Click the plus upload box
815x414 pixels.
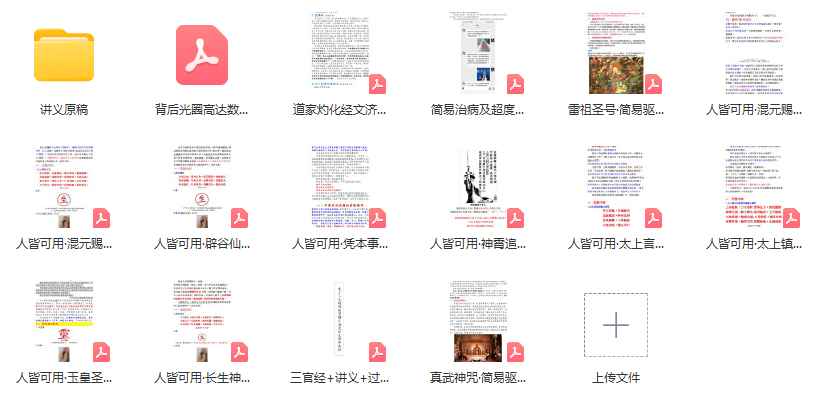tap(616, 325)
